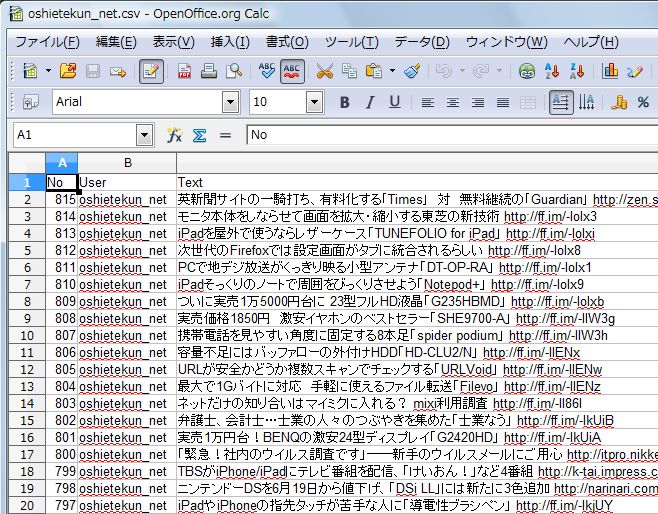The width and height of the screenshot is (658, 514).
Task: Open the ツール(T) menu
Action: pos(351,42)
